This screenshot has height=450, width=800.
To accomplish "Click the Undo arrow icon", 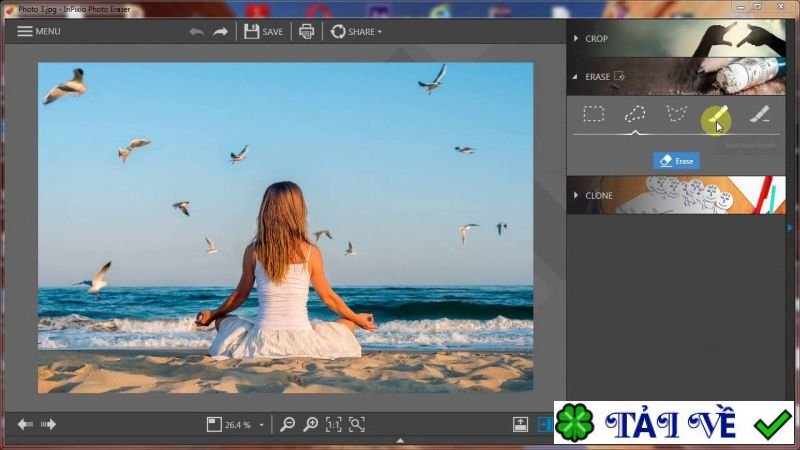I will 196,31.
